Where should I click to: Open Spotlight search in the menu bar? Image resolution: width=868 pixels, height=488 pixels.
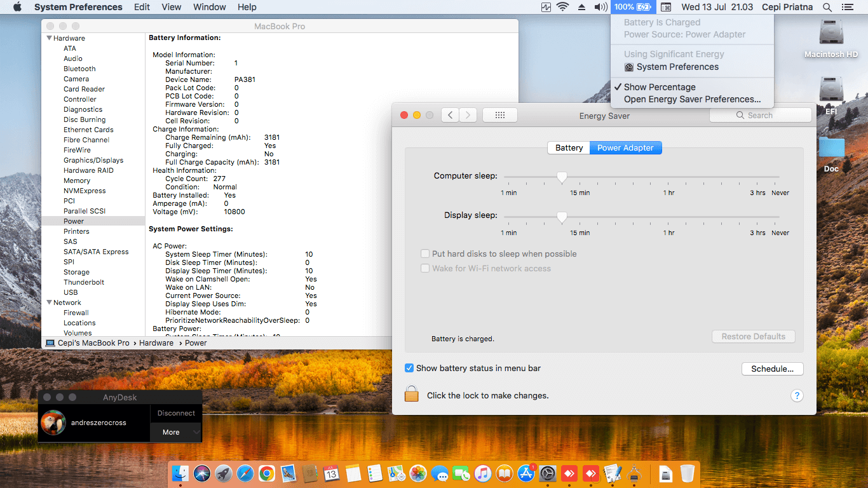[x=827, y=7]
